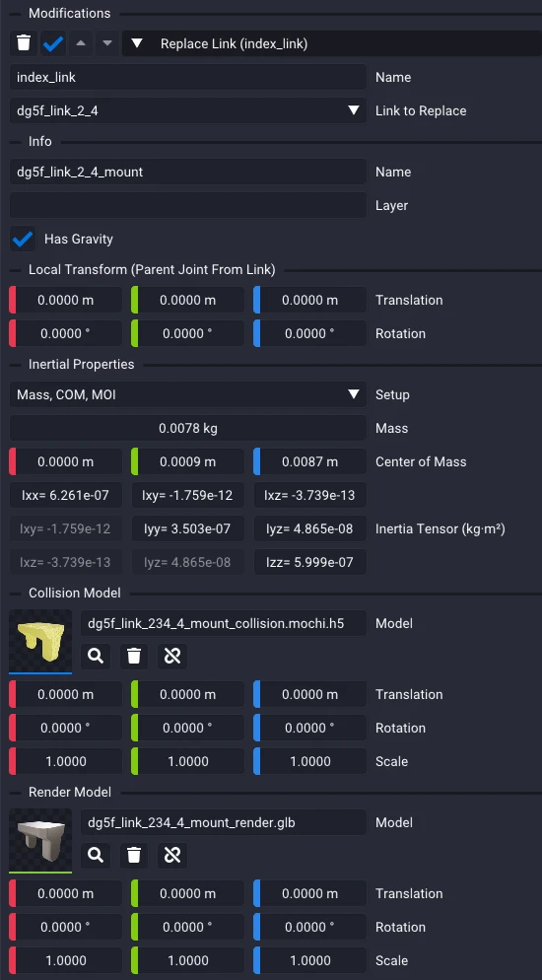Delete the render model with trash icon

pos(134,855)
